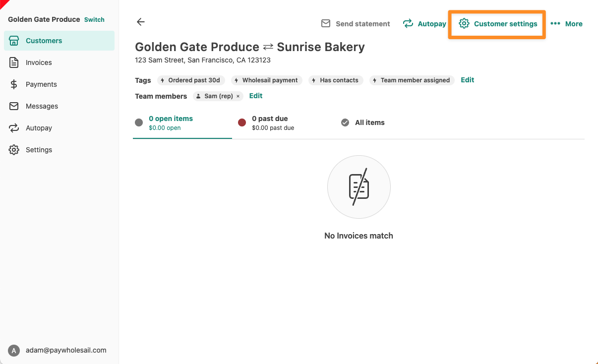The width and height of the screenshot is (598, 364).
Task: Edit the customer tags
Action: click(468, 80)
